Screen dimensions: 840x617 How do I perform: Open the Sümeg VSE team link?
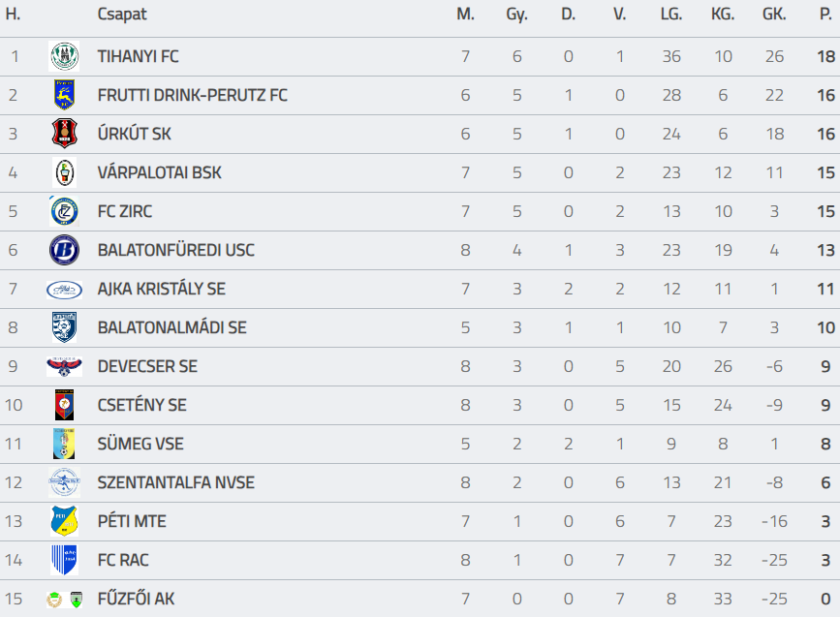[x=140, y=444]
